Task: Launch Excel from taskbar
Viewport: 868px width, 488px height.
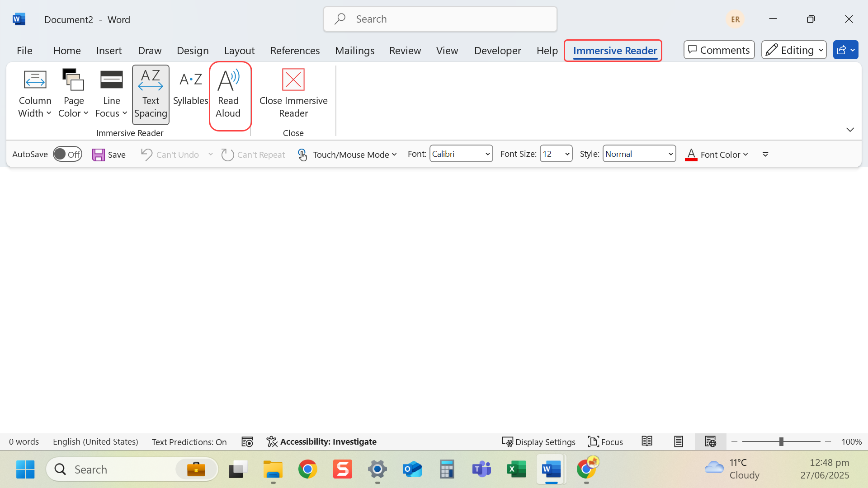Action: [517, 469]
